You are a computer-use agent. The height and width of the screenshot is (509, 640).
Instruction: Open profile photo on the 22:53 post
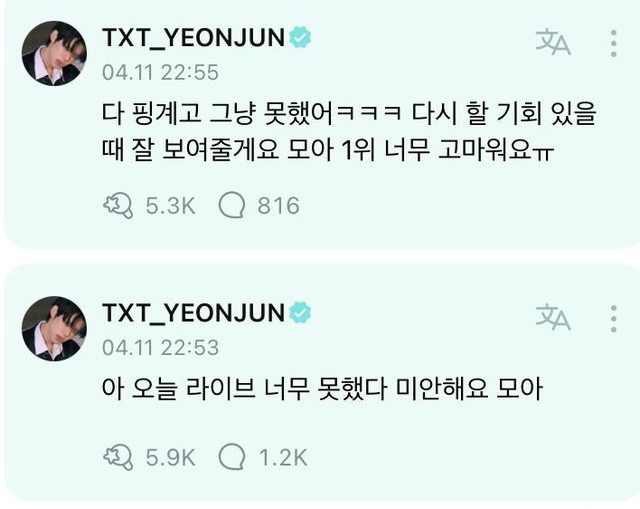[54, 329]
